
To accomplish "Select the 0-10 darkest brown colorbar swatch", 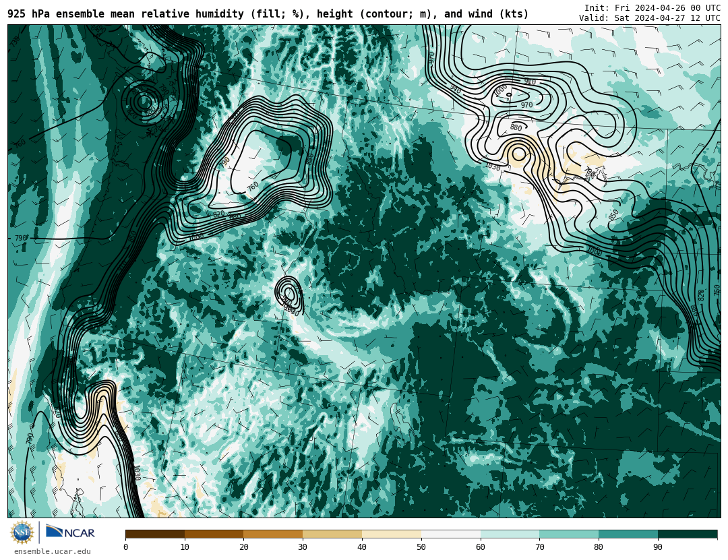I will [155, 534].
